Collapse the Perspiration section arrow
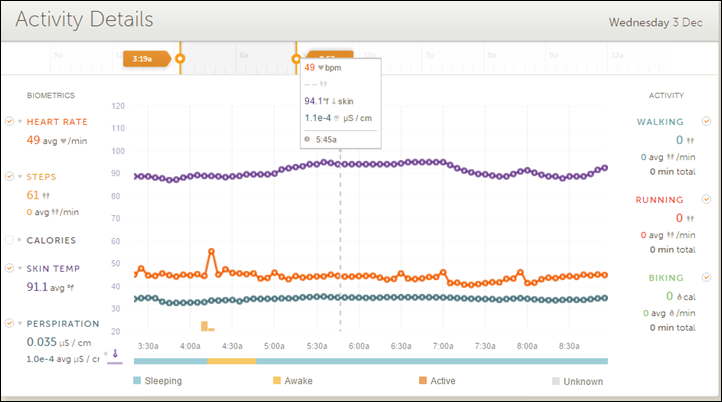The image size is (722, 402). click(20, 324)
